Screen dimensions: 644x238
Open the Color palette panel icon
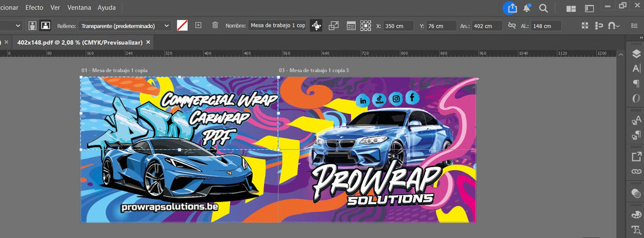pos(636,214)
